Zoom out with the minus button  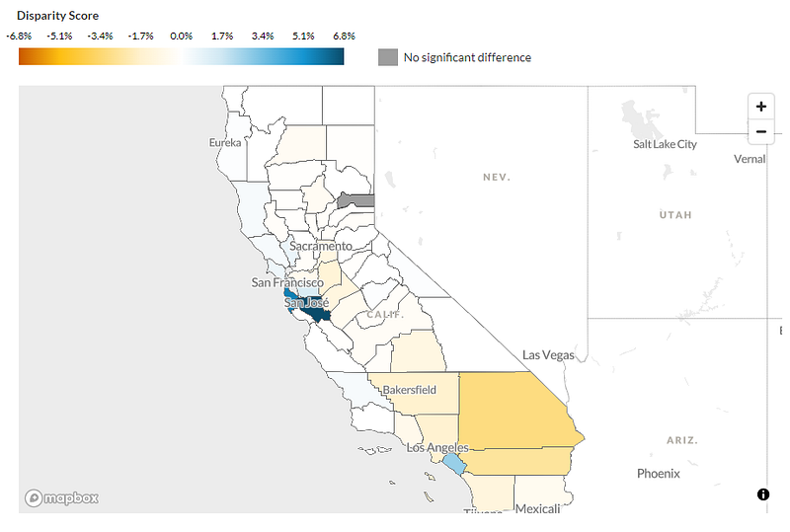pos(760,132)
